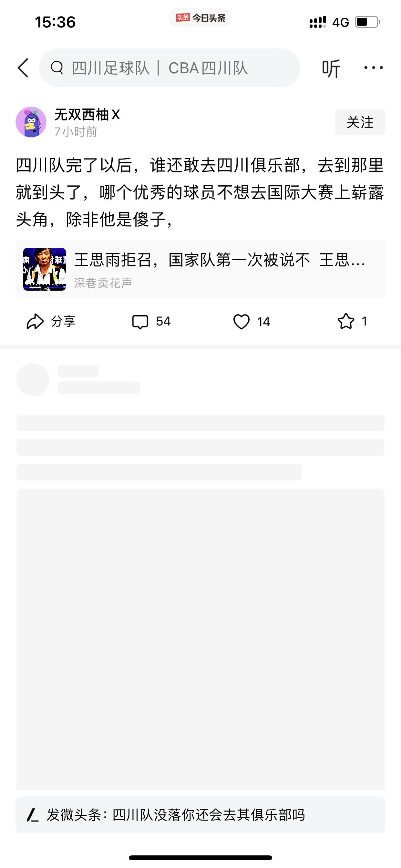The image size is (401, 868).
Task: Favorite the post with star icon
Action: tap(346, 321)
